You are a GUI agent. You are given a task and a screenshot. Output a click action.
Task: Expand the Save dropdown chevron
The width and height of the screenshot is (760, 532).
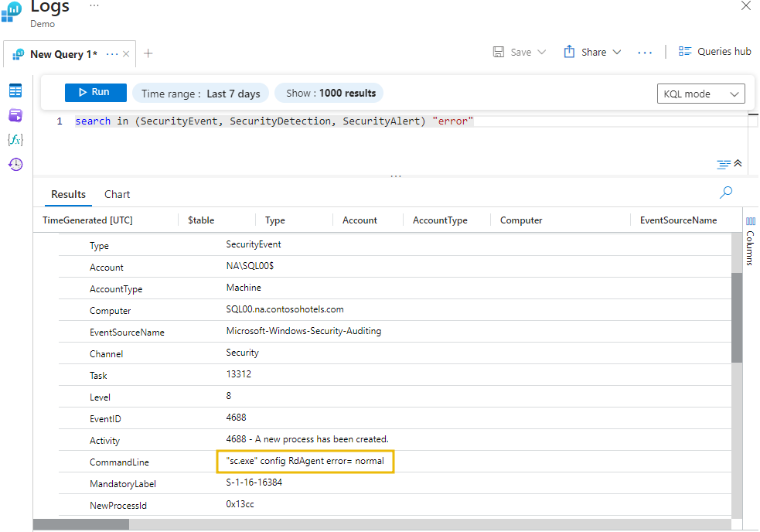pyautogui.click(x=542, y=52)
